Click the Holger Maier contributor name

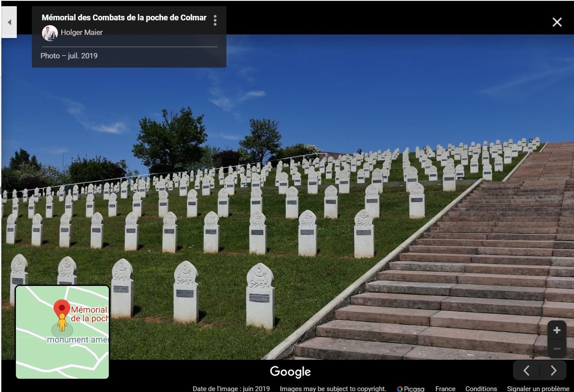coord(82,33)
